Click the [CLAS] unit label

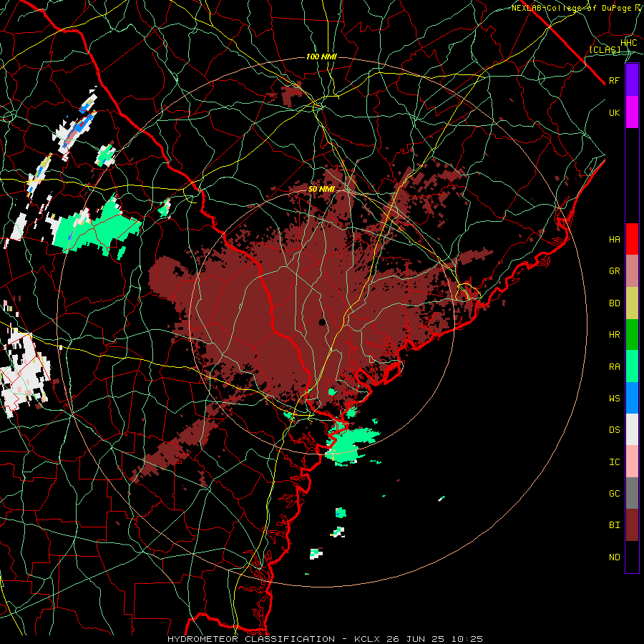605,49
